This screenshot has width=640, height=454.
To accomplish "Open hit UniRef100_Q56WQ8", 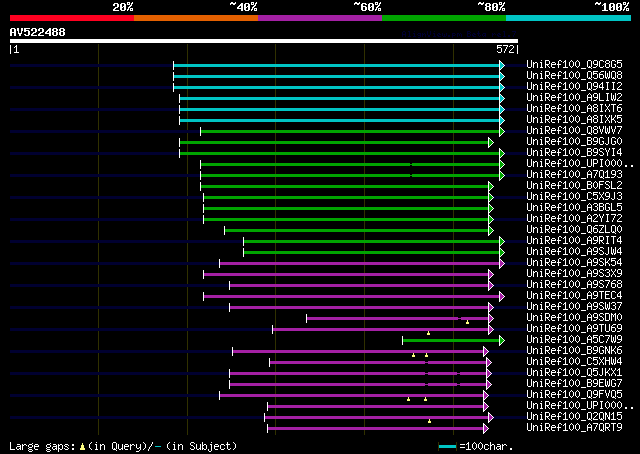I will [x=574, y=75].
